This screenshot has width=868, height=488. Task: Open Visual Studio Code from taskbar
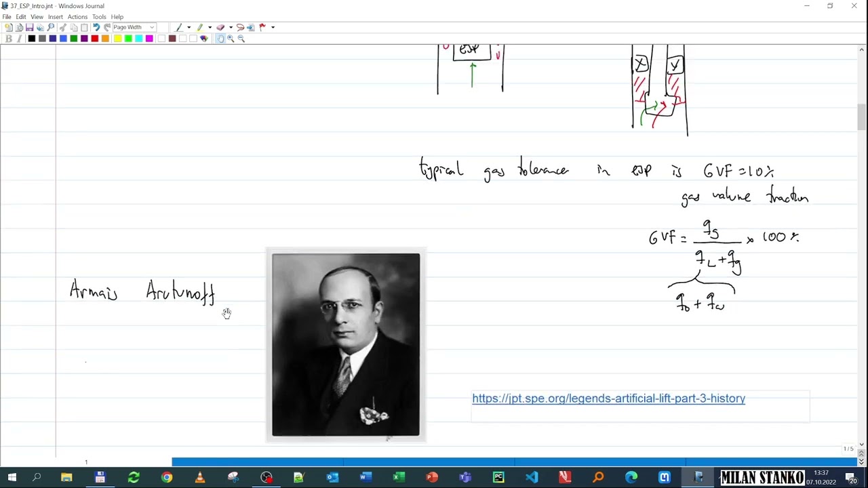point(532,477)
